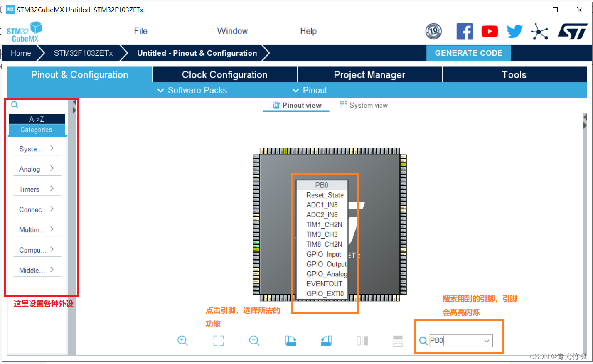Expand the Connectivity category

click(x=37, y=209)
